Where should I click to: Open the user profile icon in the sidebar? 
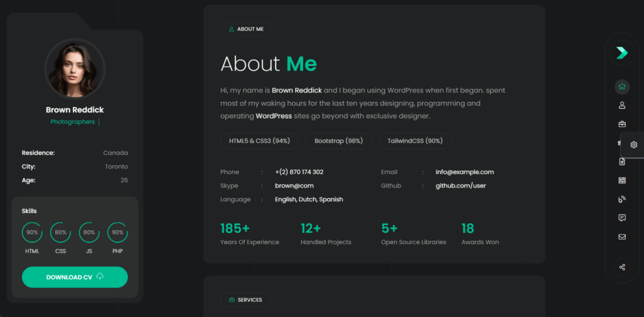tap(622, 105)
